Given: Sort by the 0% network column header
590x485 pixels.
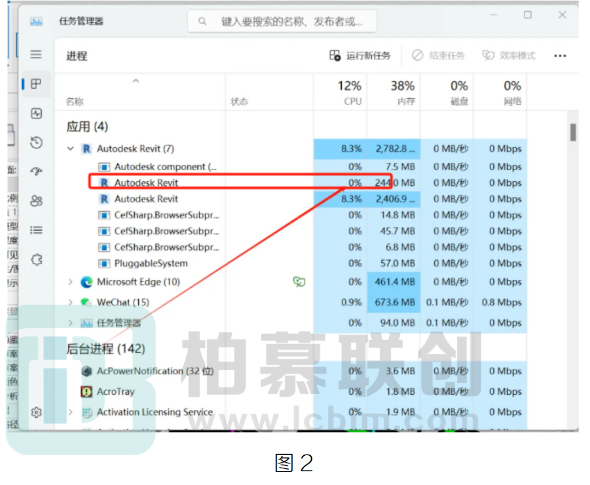Looking at the screenshot, I should [500, 93].
